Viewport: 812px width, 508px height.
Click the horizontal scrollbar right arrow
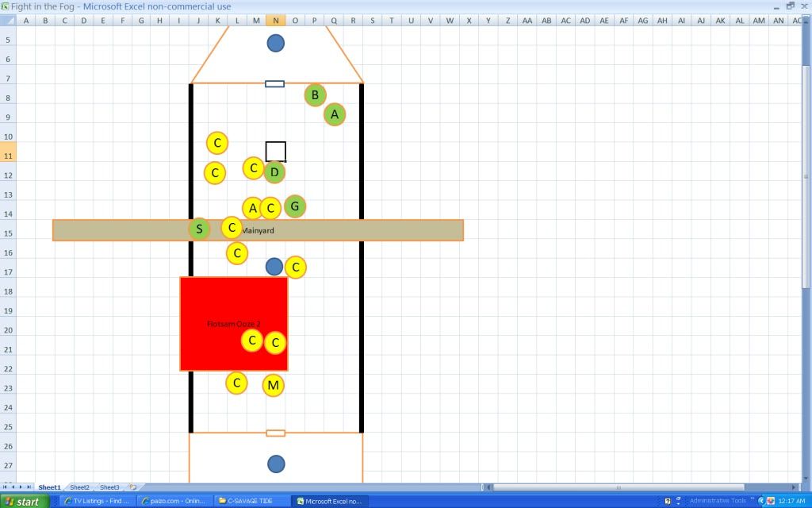[794, 487]
